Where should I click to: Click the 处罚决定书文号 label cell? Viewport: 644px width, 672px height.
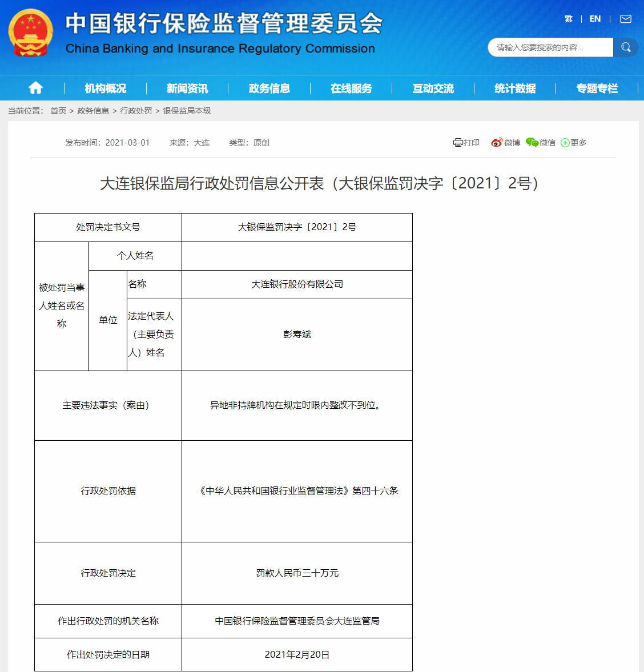point(108,227)
